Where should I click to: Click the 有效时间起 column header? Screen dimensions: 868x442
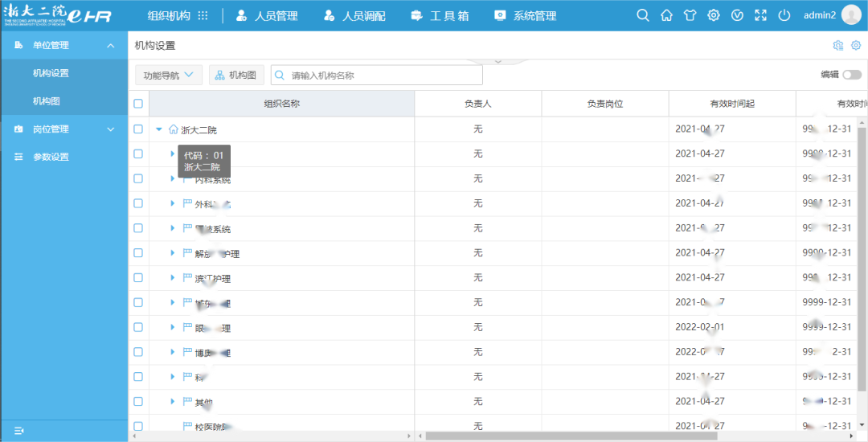pyautogui.click(x=732, y=104)
